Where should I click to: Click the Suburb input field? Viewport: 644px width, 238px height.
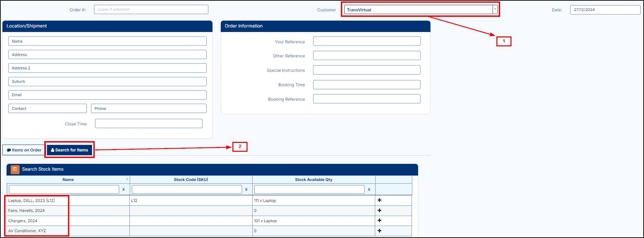[107, 82]
